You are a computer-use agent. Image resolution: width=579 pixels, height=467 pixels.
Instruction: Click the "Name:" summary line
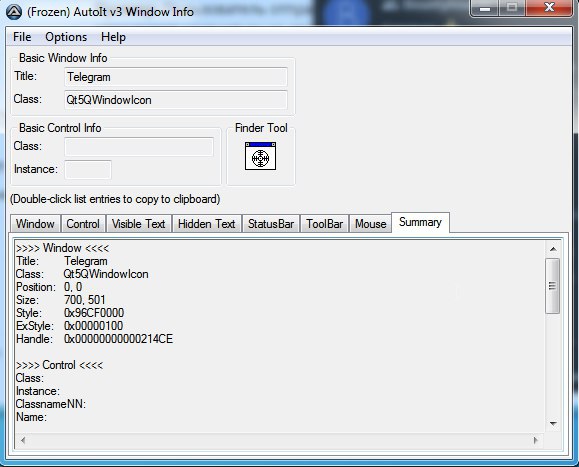tap(31, 417)
